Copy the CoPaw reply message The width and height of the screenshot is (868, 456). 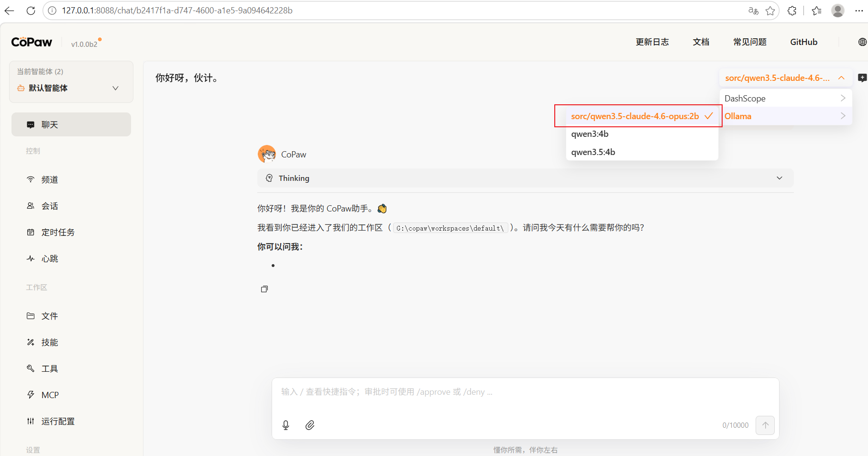(x=264, y=289)
